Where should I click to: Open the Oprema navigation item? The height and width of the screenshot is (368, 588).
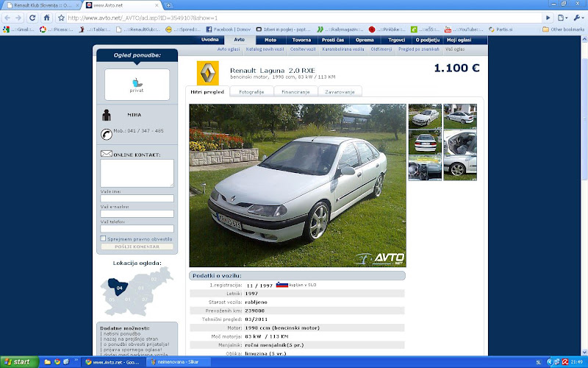365,40
